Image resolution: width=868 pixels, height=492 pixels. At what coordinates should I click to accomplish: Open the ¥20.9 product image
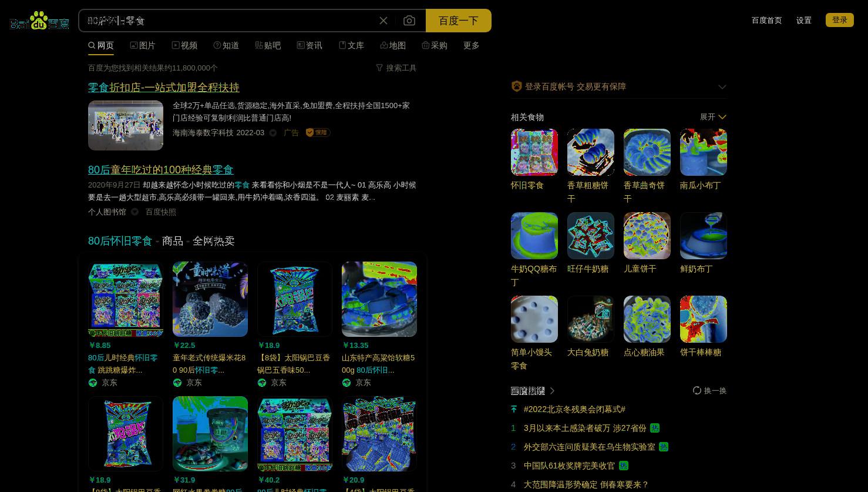point(379,434)
